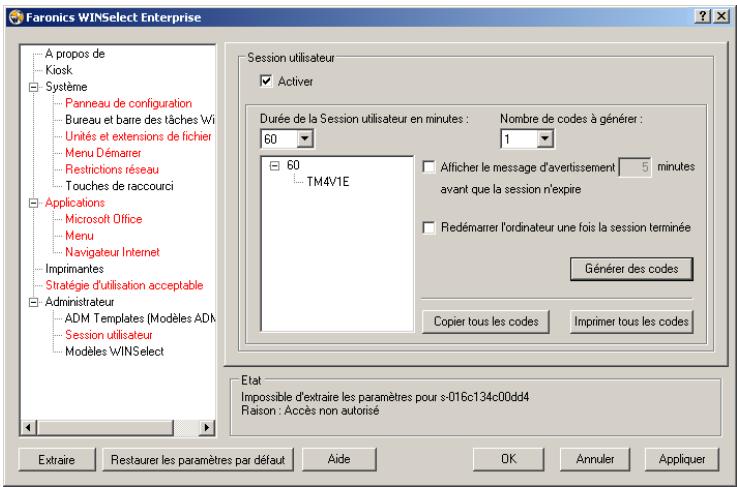Open Panneau de configuration settings

(128, 103)
